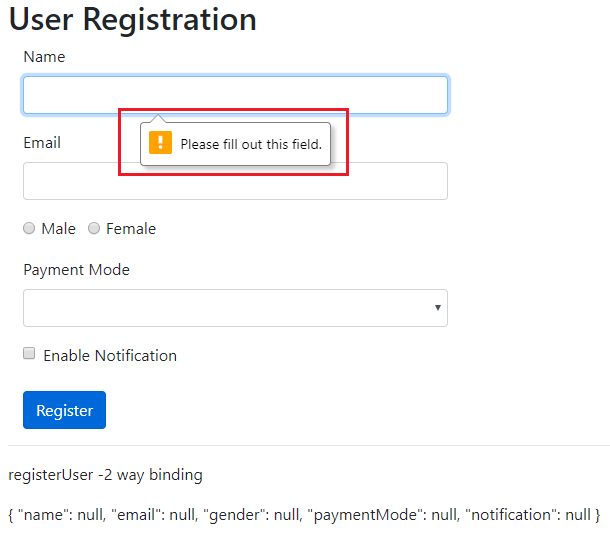This screenshot has width=610, height=535.
Task: Select the Male radio button
Action: pyautogui.click(x=29, y=229)
